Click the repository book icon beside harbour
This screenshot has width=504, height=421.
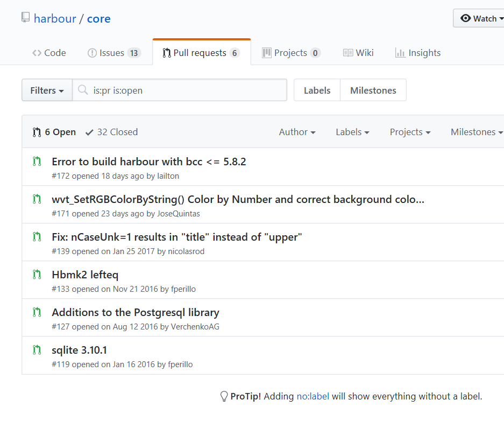point(25,18)
